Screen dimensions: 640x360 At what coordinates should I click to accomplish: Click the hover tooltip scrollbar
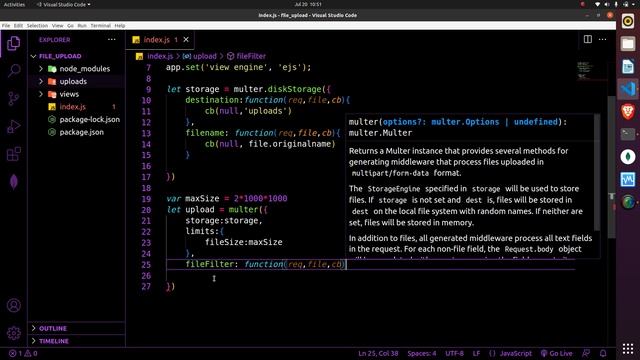pos(597,172)
